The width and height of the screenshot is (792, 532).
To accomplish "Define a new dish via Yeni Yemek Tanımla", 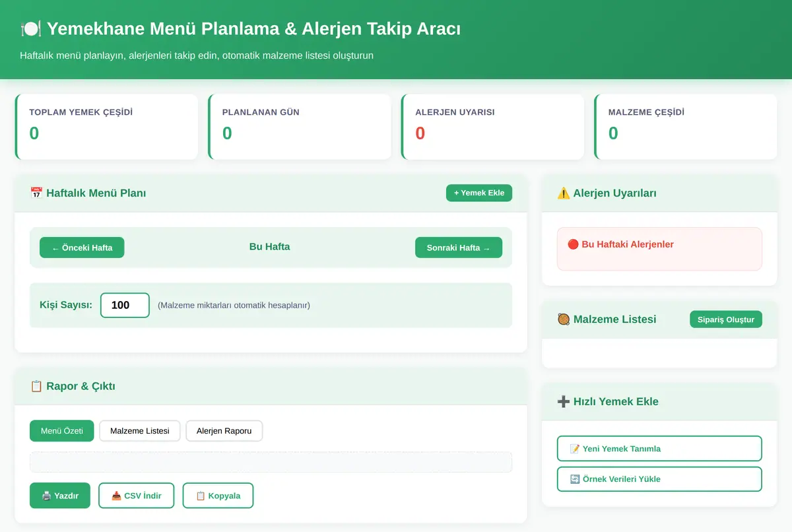I will [x=659, y=448].
